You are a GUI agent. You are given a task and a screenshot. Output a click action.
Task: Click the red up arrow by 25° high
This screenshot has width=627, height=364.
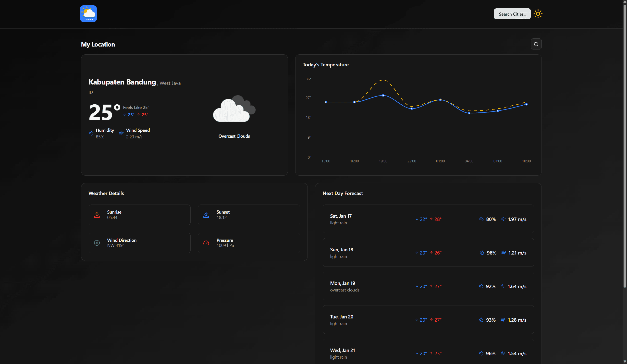click(139, 115)
